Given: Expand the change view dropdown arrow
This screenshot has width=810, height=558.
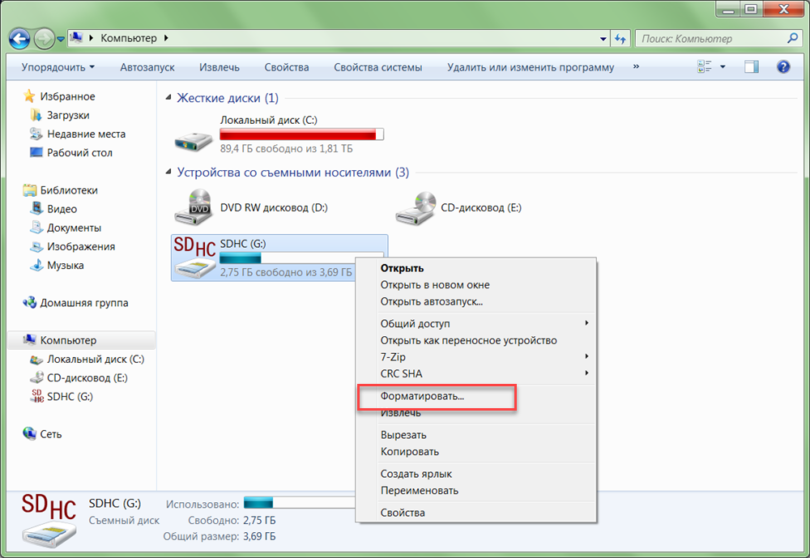Looking at the screenshot, I should pyautogui.click(x=723, y=67).
